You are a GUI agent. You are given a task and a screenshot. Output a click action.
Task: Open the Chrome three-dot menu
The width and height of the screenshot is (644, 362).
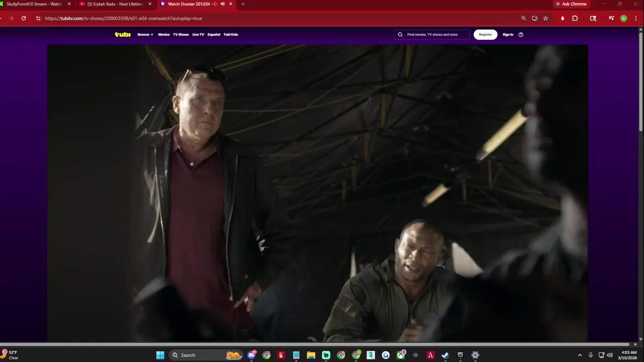[636, 18]
